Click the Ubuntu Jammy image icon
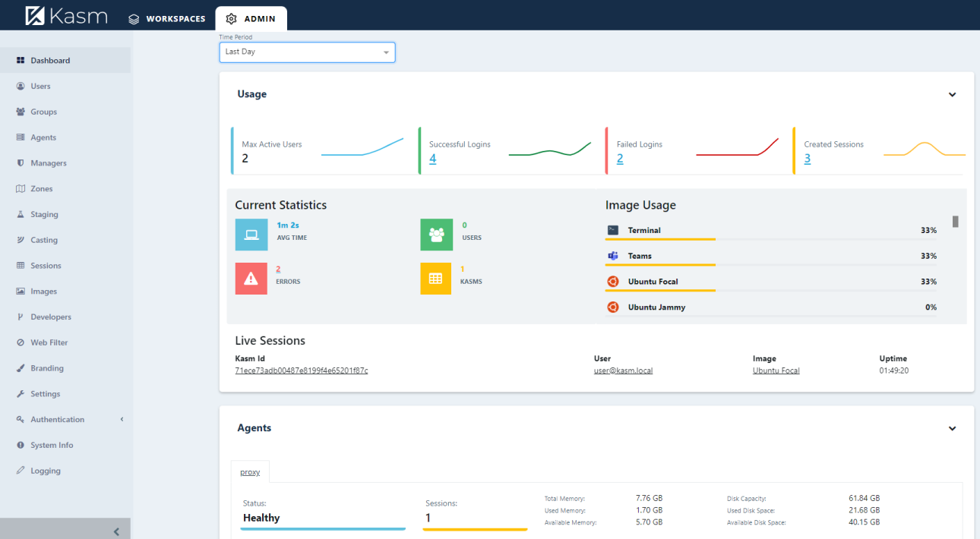The height and width of the screenshot is (539, 980). (613, 307)
